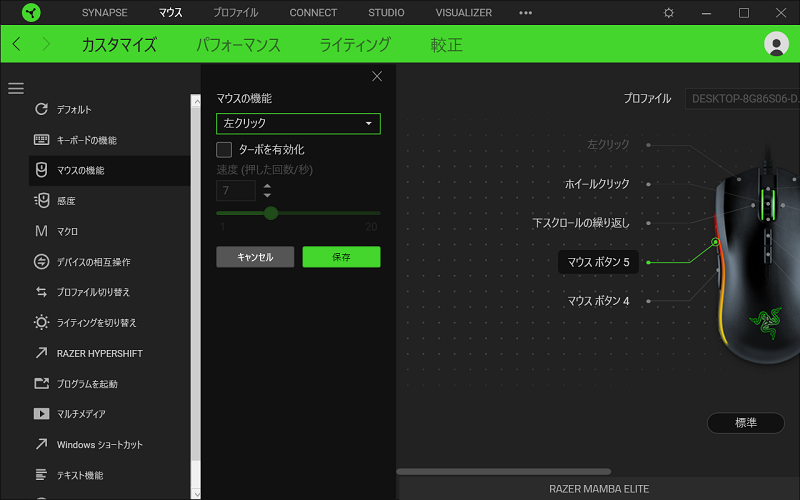Image resolution: width=800 pixels, height=500 pixels.
Task: Open the user account avatar
Action: coord(776,44)
